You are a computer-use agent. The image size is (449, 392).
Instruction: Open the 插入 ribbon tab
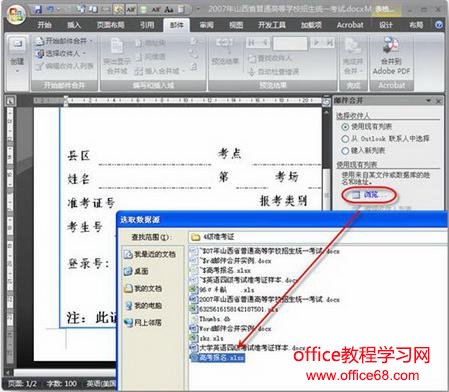point(74,25)
